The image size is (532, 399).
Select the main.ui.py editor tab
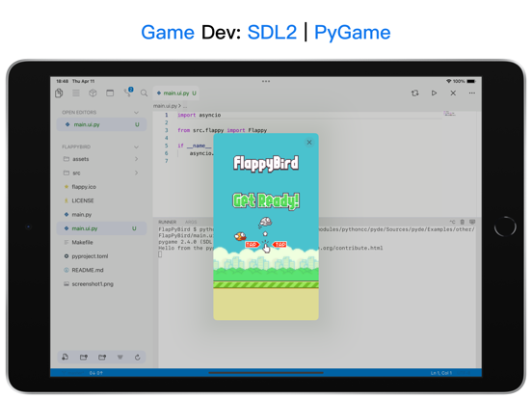175,93
